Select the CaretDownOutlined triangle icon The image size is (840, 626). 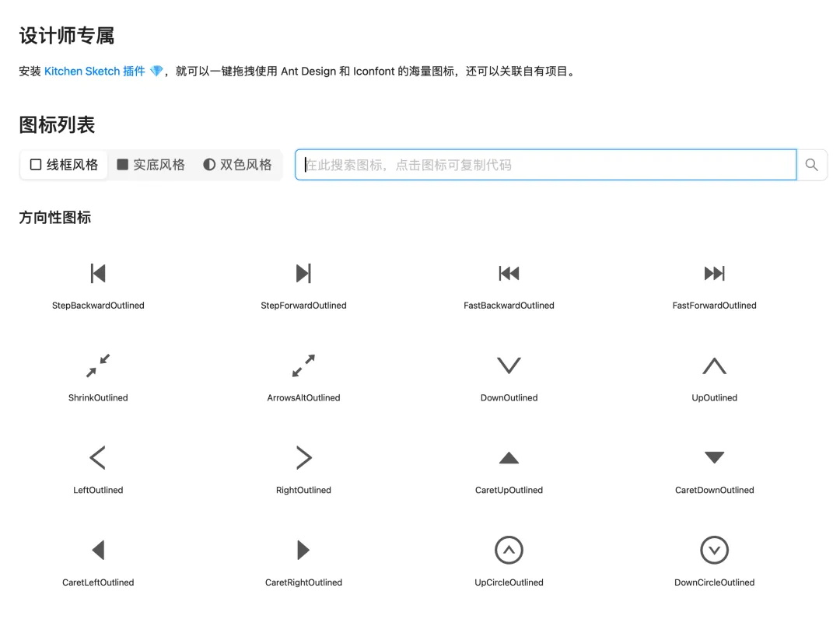click(714, 457)
